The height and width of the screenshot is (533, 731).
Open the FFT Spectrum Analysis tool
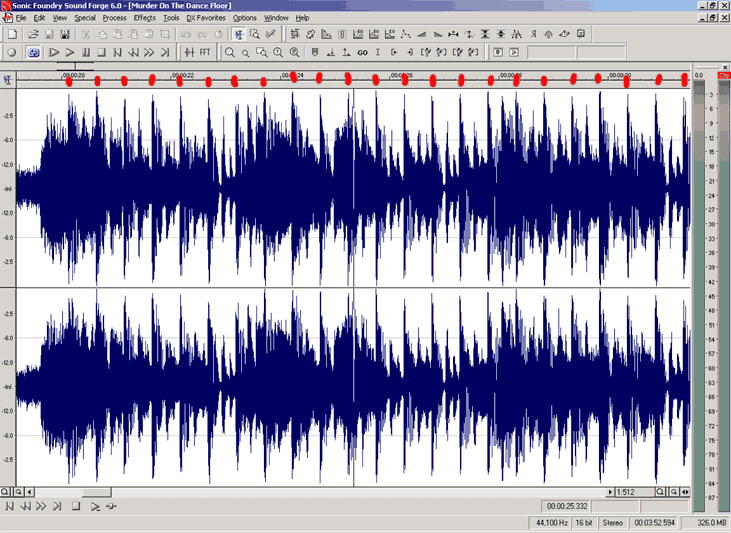coord(205,52)
